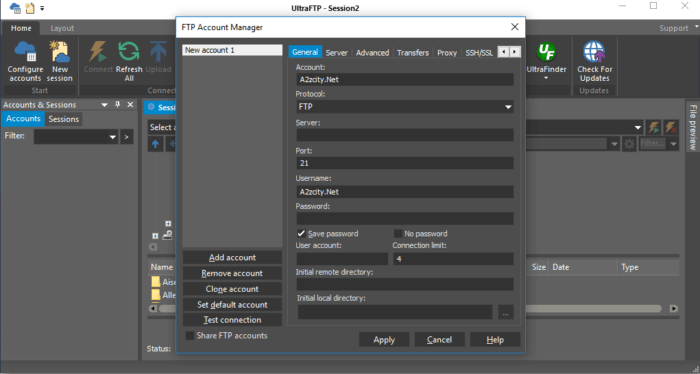This screenshot has height=374, width=700.
Task: Click the disconnect lightning icon beside the account selector
Action: [x=671, y=128]
